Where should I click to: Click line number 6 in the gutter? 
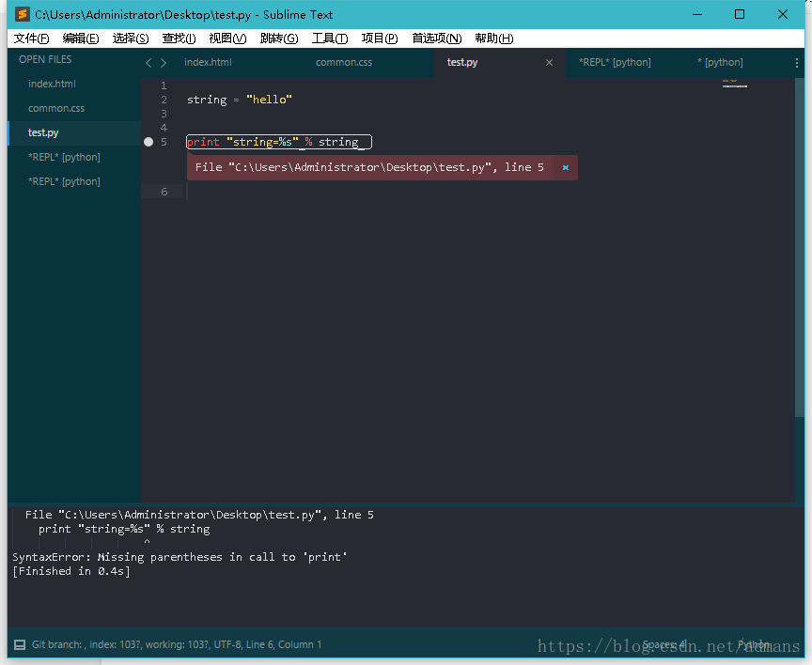coord(164,192)
